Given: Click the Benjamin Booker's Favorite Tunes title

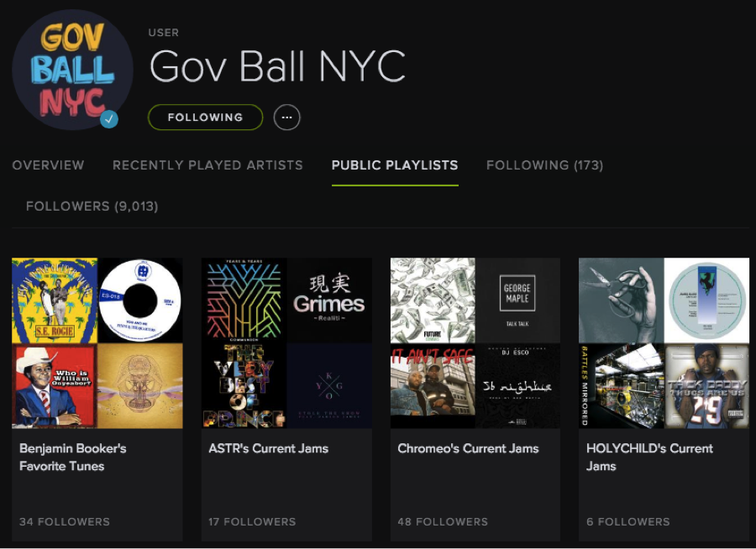Looking at the screenshot, I should (73, 457).
